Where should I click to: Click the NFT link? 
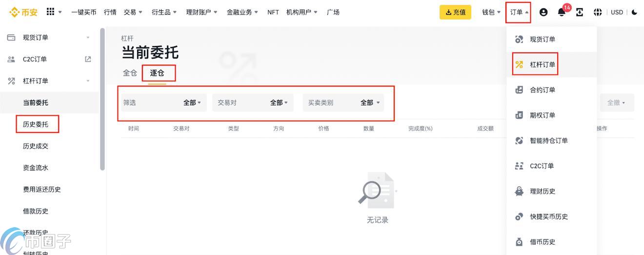273,12
